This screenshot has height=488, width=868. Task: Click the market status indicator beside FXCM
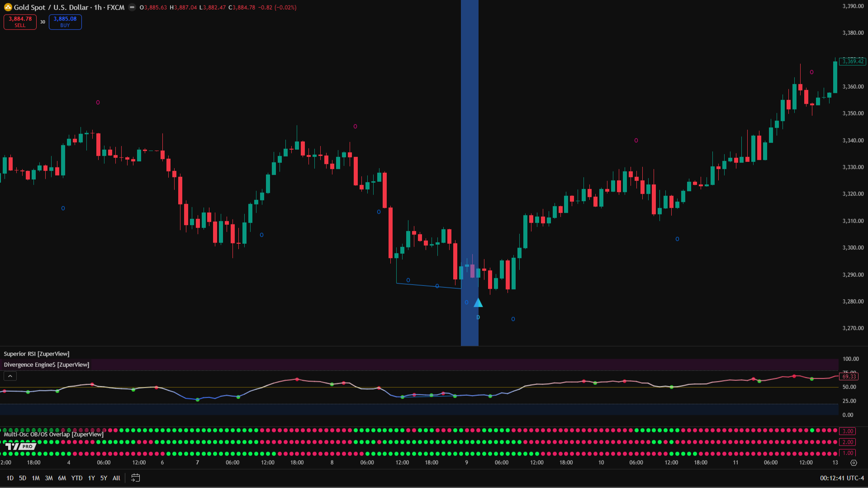coord(132,7)
